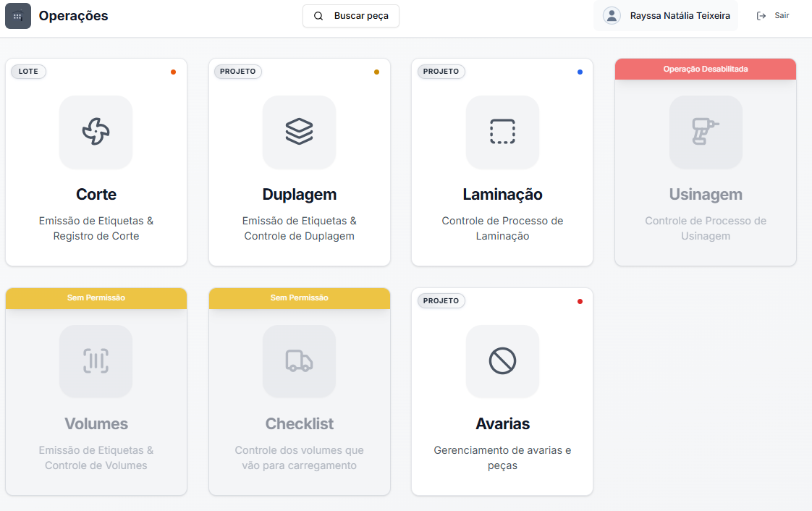This screenshot has height=511, width=812.
Task: Click the user avatar icon
Action: tap(612, 16)
